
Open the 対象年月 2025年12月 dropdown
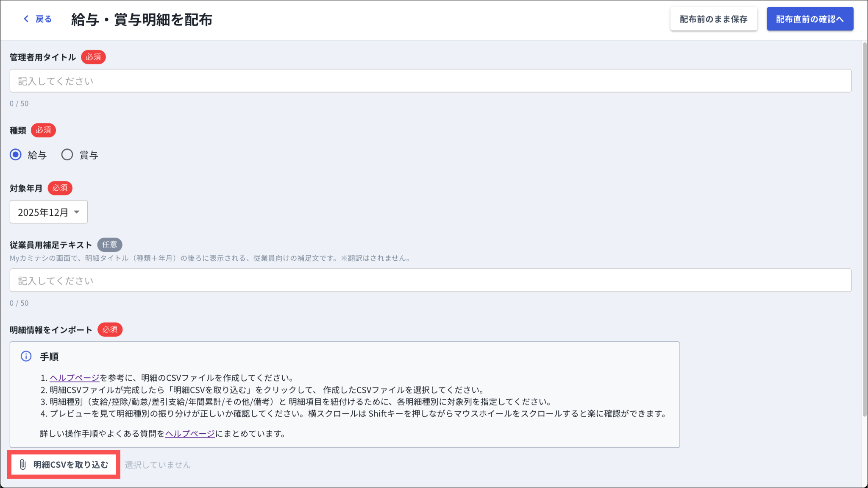click(48, 212)
